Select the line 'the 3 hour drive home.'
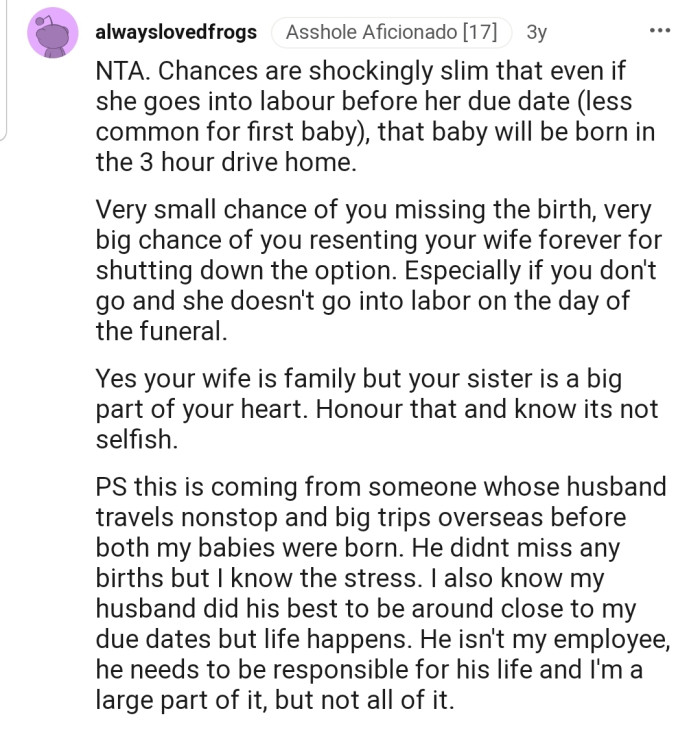 (x=226, y=162)
